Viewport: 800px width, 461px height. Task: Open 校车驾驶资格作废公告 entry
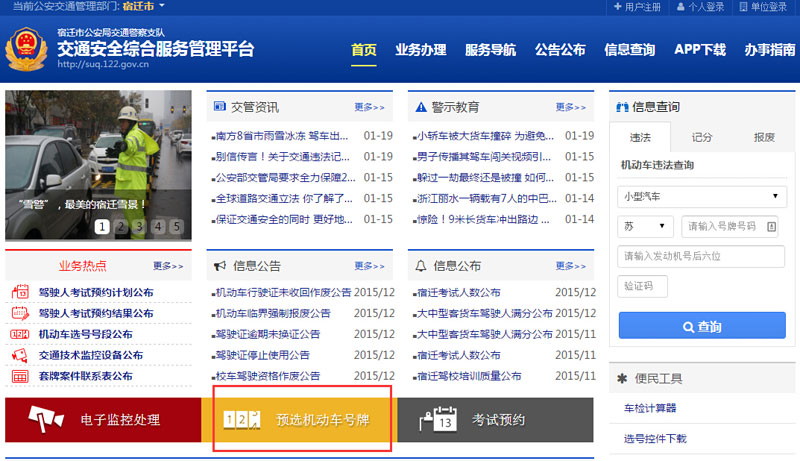[x=266, y=376]
